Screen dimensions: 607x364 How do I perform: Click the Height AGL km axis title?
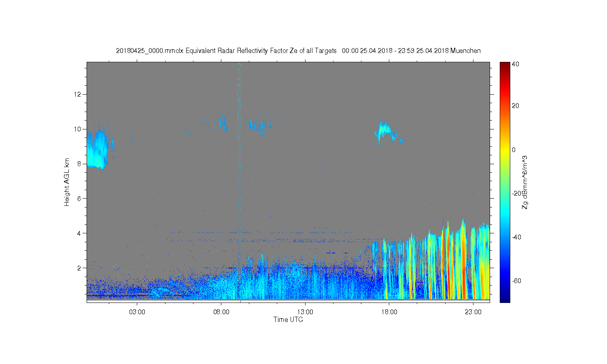(67, 182)
